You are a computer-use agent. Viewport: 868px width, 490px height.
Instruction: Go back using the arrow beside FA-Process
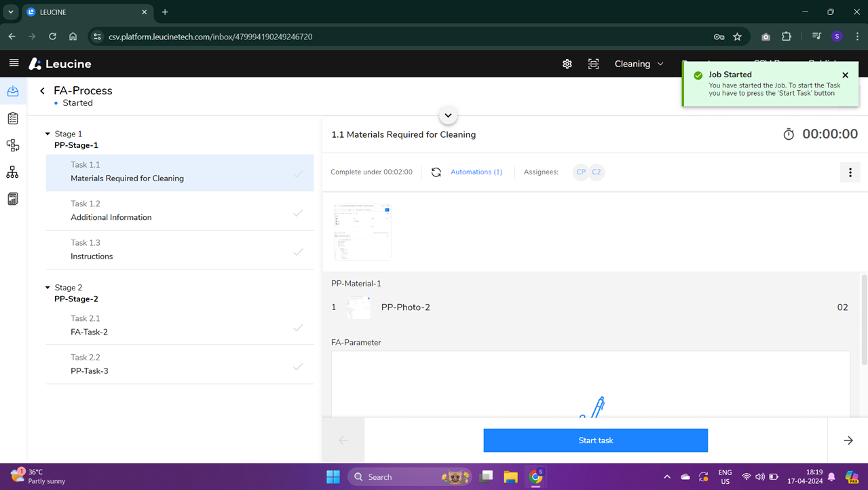point(42,91)
